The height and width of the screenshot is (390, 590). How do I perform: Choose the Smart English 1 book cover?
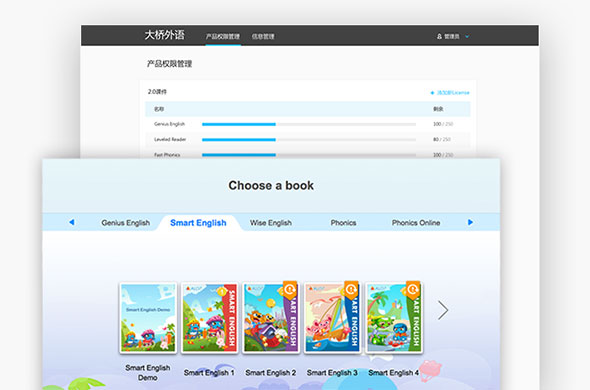210,318
